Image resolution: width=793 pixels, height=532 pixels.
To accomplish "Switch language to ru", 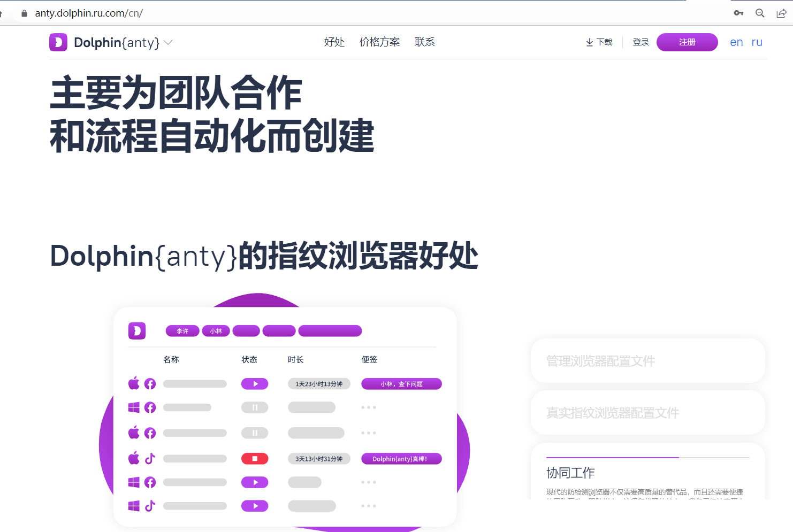I will [757, 42].
